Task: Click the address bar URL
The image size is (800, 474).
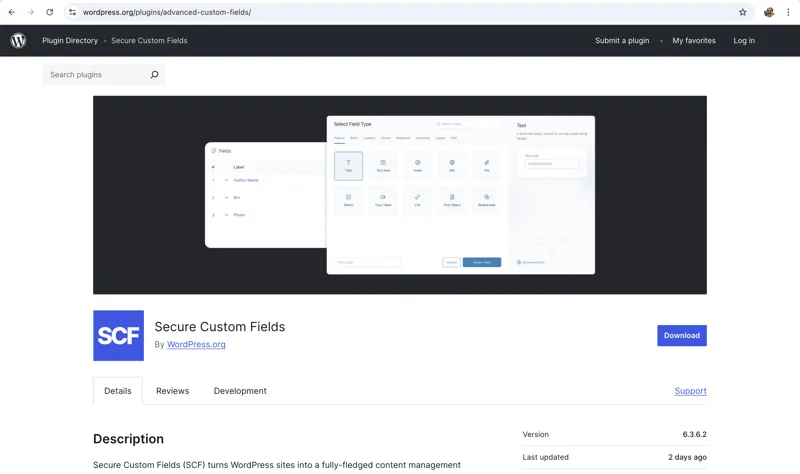Action: 167,12
